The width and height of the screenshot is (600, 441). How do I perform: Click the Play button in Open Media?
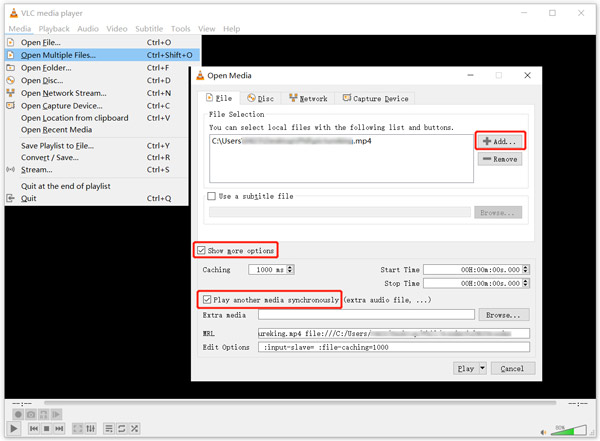click(466, 368)
